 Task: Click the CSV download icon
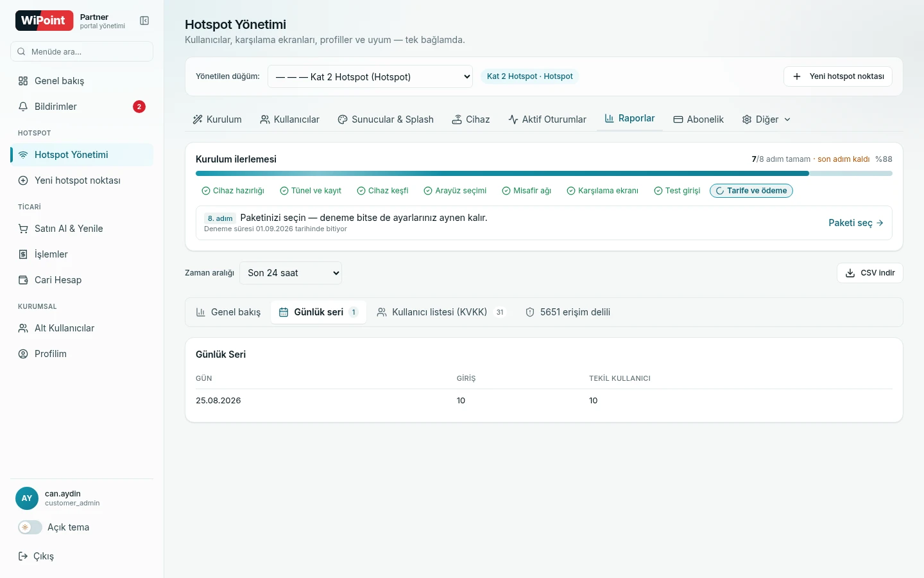point(850,273)
